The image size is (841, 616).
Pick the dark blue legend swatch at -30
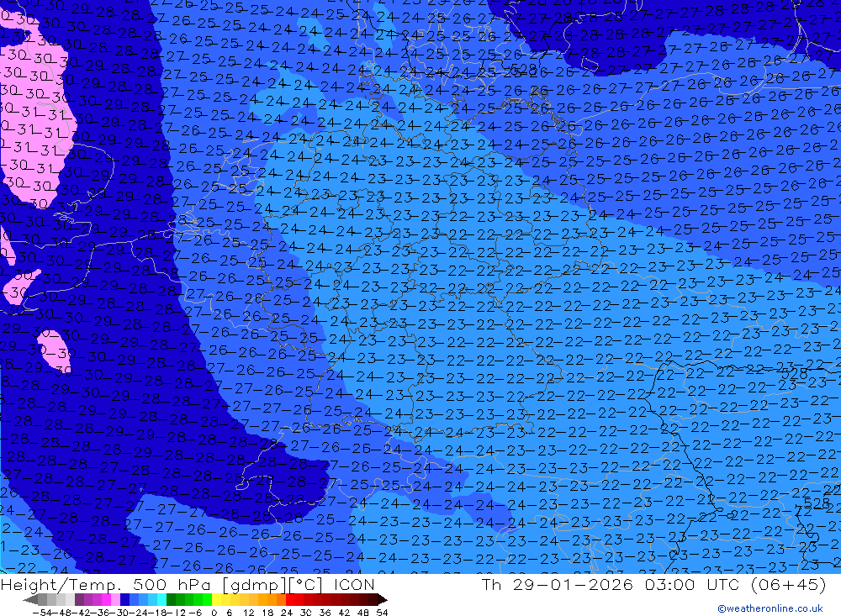pos(124,599)
